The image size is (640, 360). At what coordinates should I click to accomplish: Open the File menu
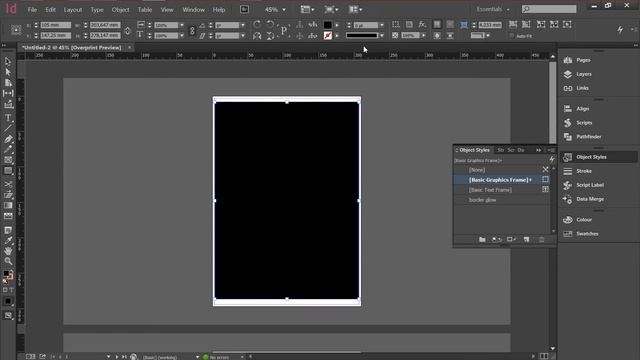coord(32,9)
